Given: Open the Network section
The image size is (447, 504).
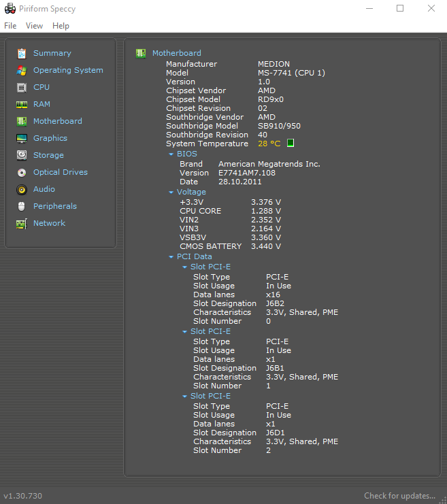Looking at the screenshot, I should tap(49, 223).
